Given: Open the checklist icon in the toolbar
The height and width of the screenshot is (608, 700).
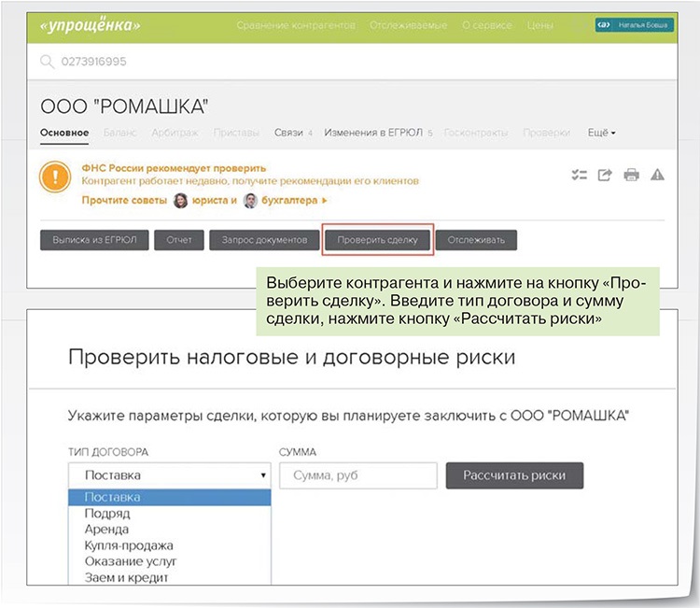Looking at the screenshot, I should 579,175.
